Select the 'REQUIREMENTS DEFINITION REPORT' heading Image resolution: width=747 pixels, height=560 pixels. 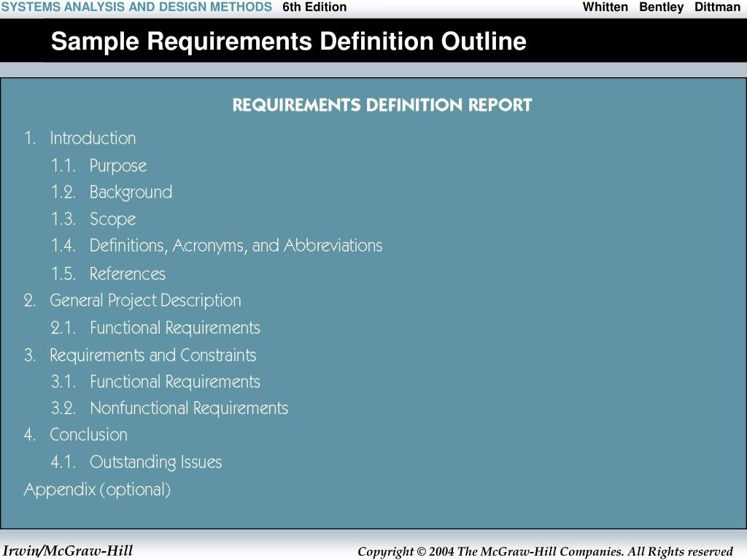coord(382,105)
